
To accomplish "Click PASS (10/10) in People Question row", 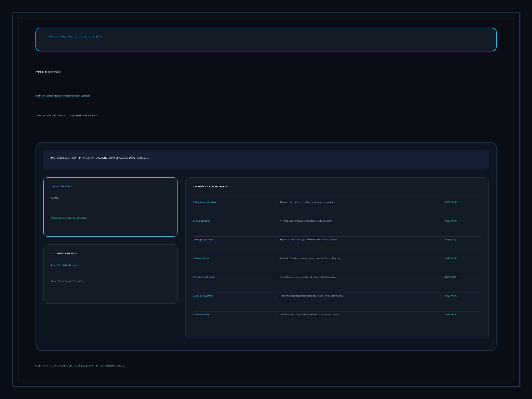I will point(451,258).
